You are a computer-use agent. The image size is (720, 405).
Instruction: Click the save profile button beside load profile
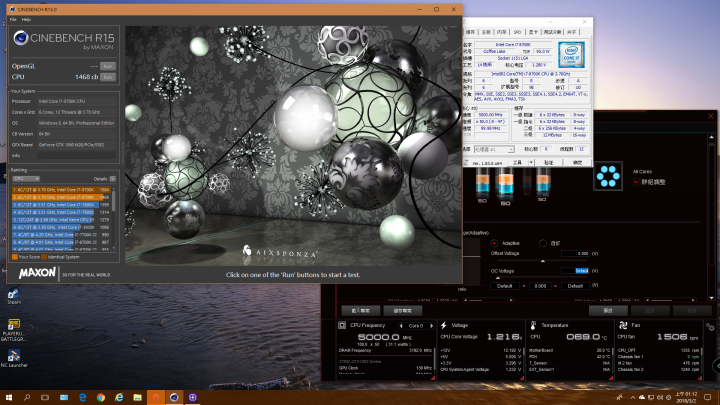tap(402, 311)
